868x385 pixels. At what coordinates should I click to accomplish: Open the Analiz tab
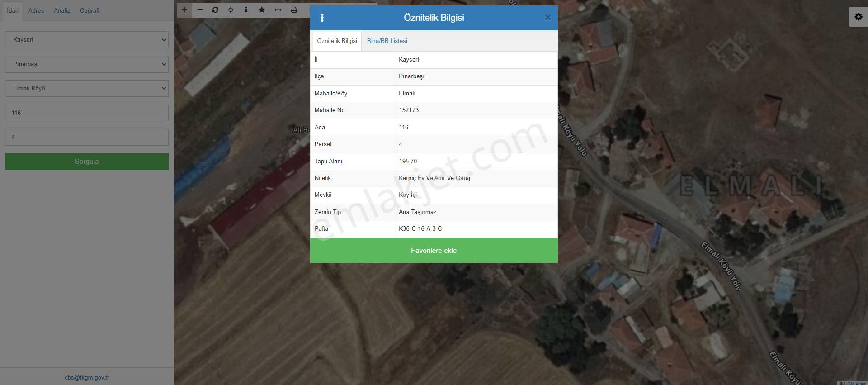(x=62, y=10)
